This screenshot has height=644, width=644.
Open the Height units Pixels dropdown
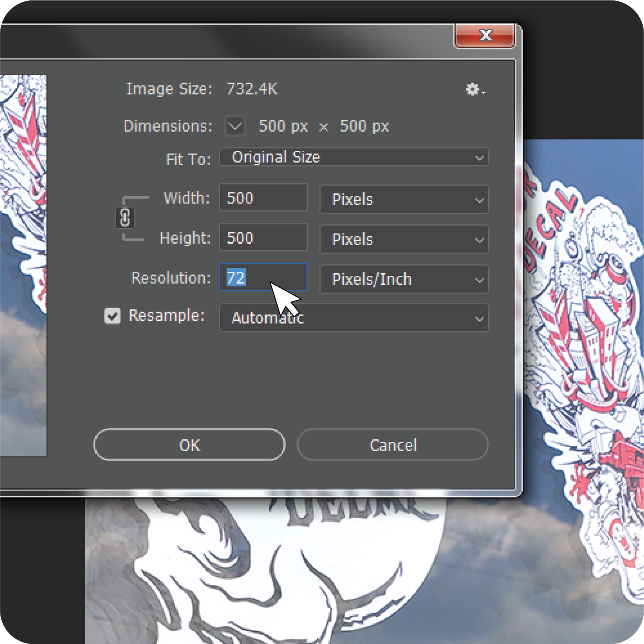(x=404, y=239)
